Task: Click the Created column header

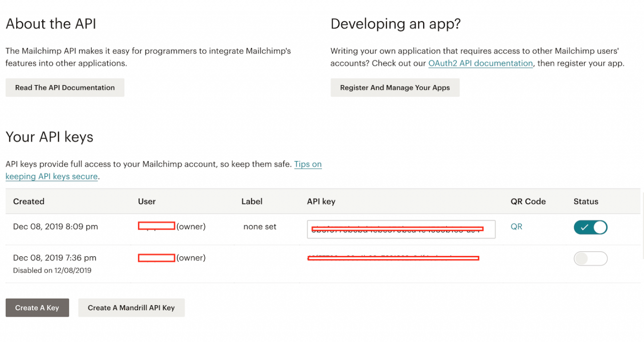Action: [x=29, y=201]
